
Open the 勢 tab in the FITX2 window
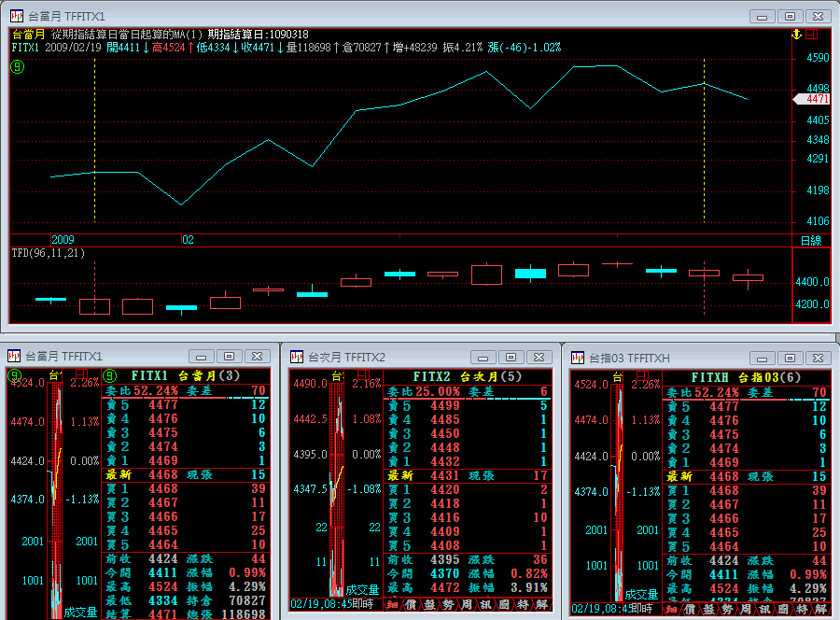coord(448,605)
